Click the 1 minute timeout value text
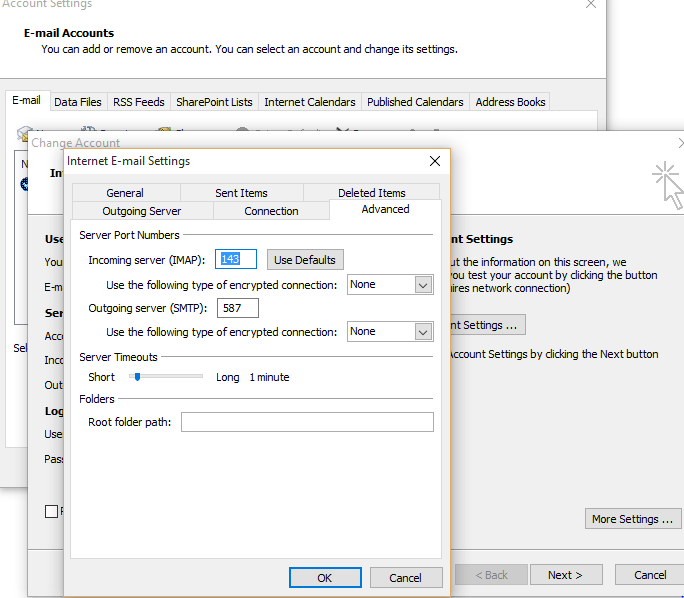The image size is (684, 598). 269,377
